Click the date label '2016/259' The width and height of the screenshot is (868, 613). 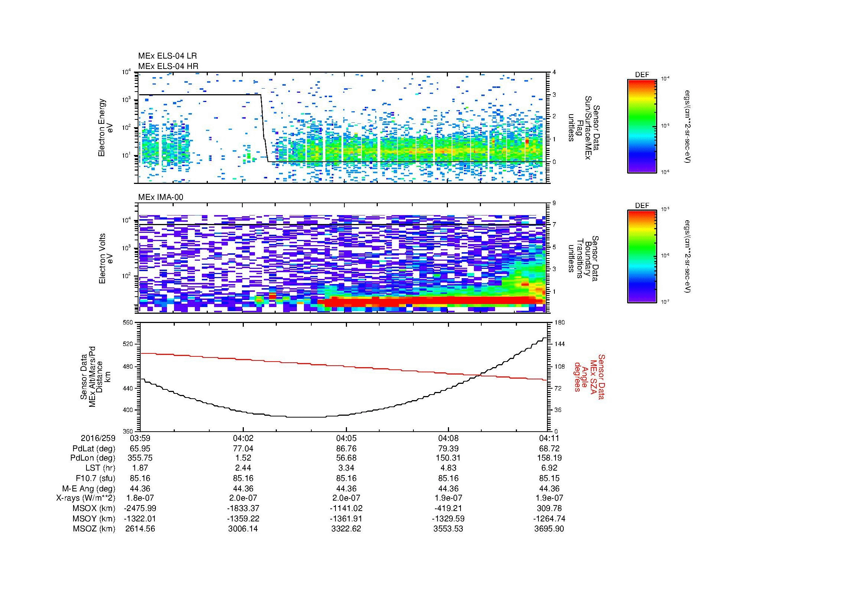click(98, 438)
